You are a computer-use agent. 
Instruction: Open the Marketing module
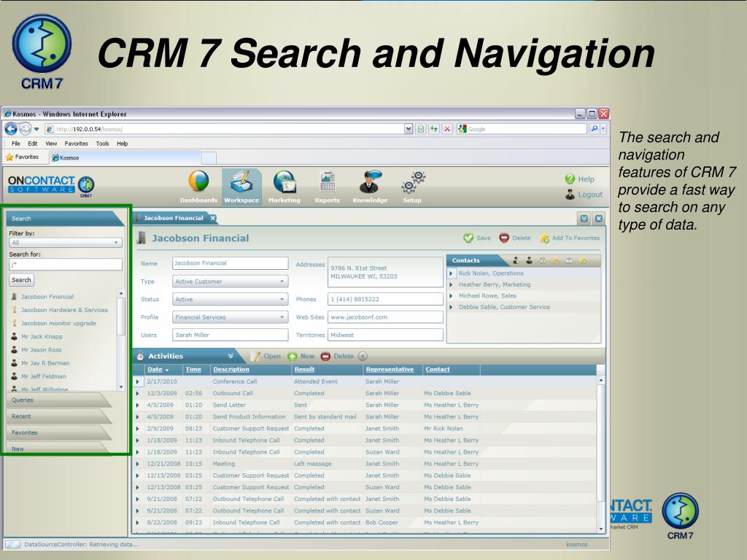(x=285, y=187)
